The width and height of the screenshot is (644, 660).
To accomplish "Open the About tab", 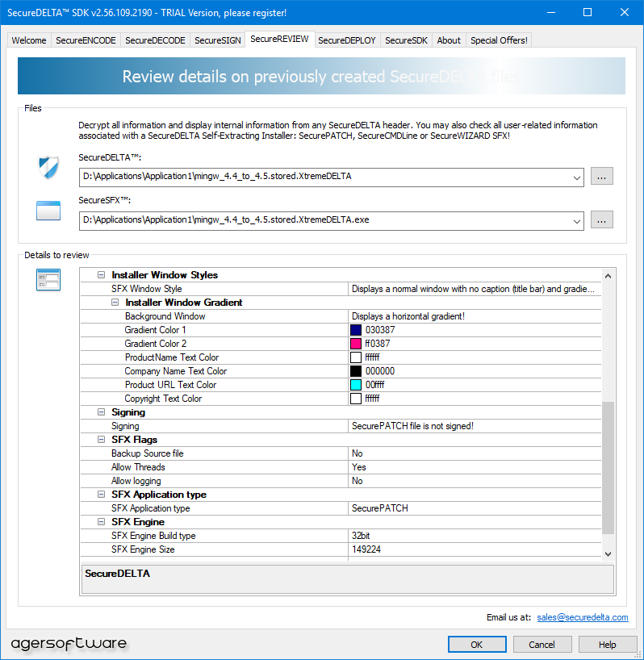I will point(449,40).
